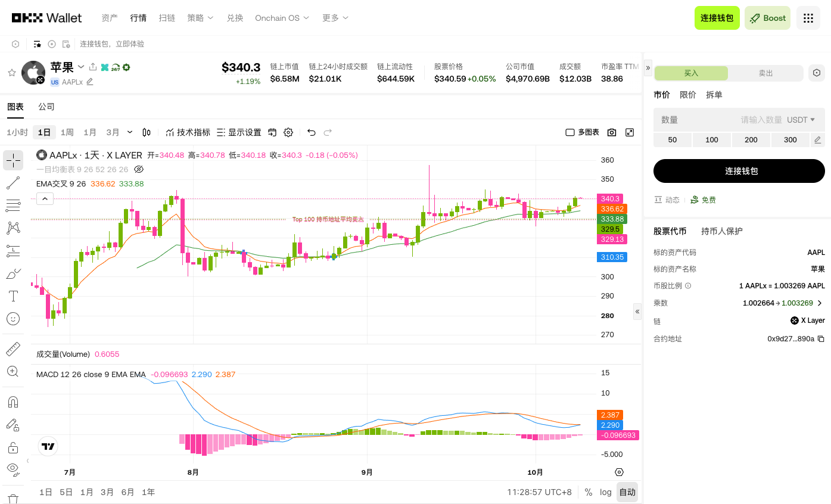Add Apple to favorites star

11,73
